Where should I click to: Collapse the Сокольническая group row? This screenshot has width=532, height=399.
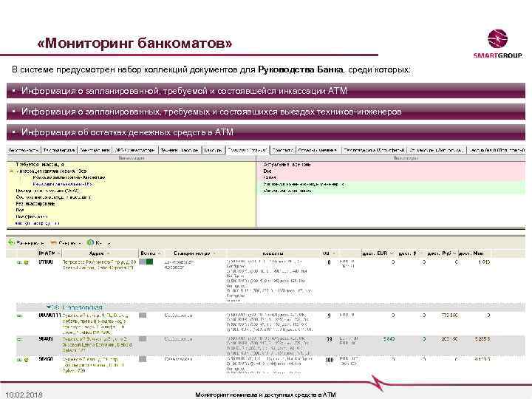point(49,307)
